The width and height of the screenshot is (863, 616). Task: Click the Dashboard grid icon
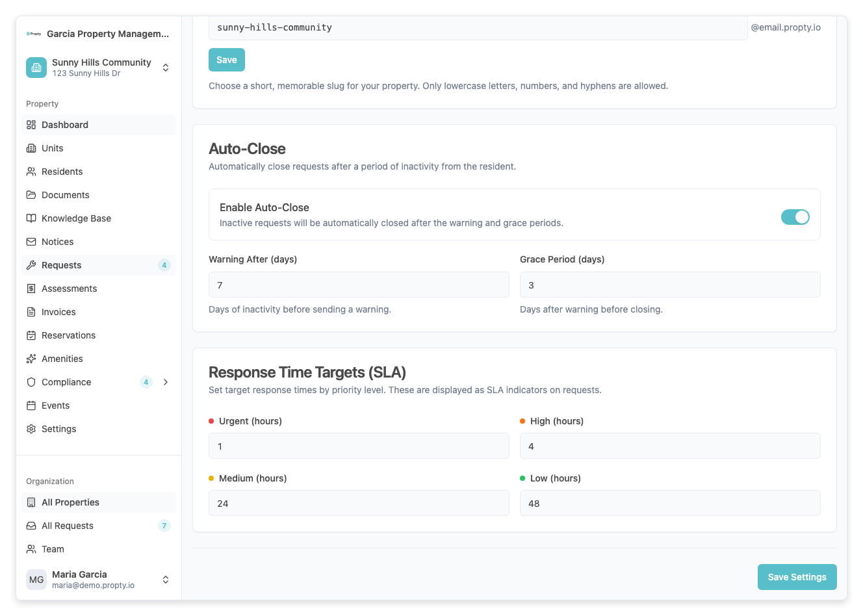31,125
